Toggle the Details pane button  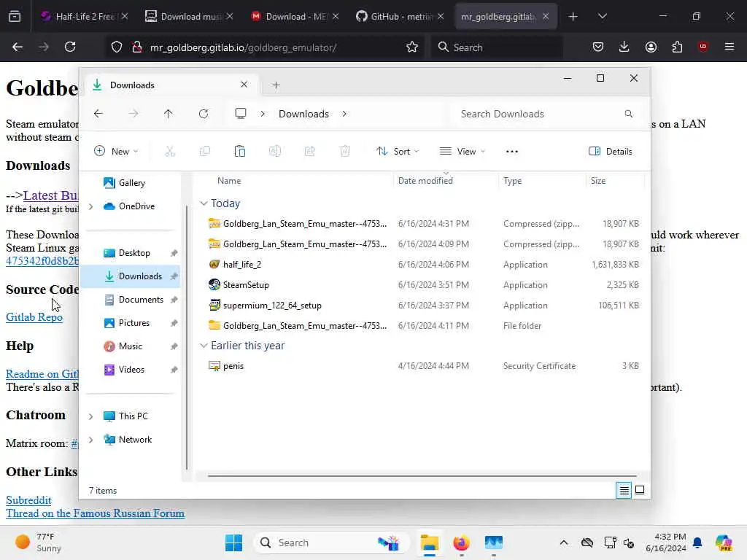point(611,152)
